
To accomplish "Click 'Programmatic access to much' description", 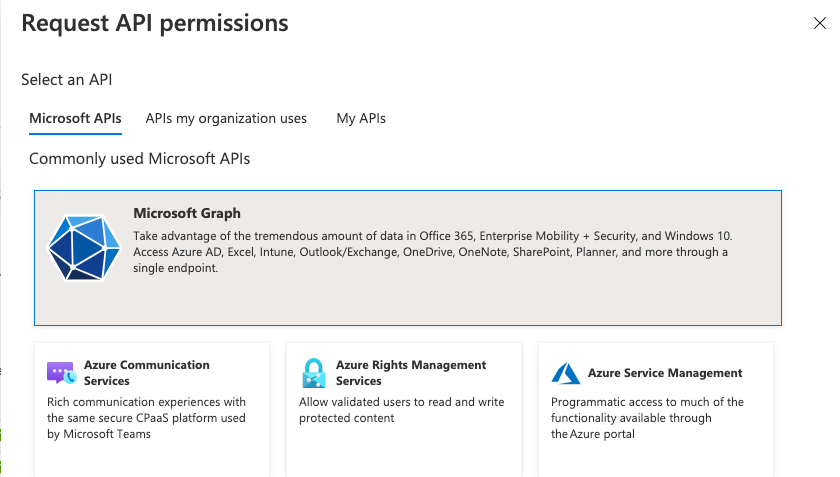I will coord(647,418).
